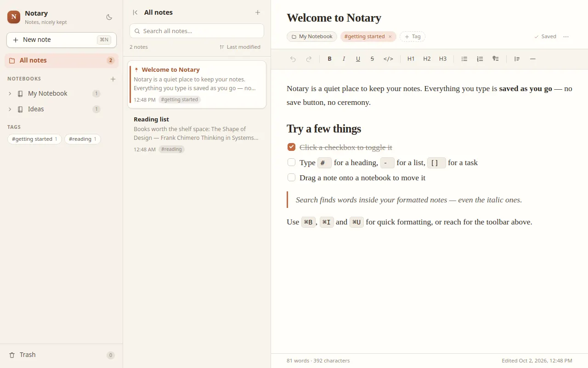
Task: Filter by #reading tag in sidebar
Action: [83, 139]
